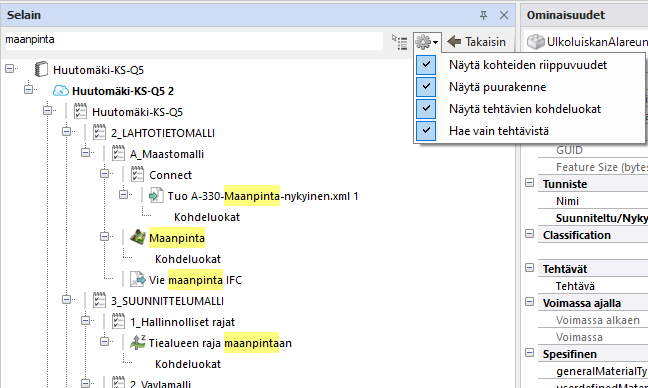This screenshot has width=648, height=388.
Task: Click the Huutomäki-KS-Q5 2 cloud icon
Action: point(61,90)
